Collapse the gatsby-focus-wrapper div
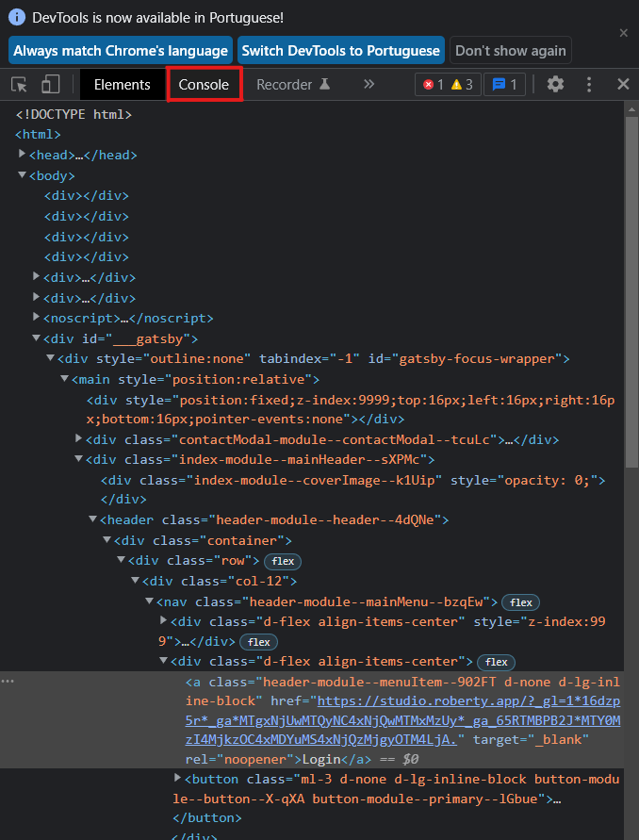Screen dimensions: 639x840 tap(50, 358)
